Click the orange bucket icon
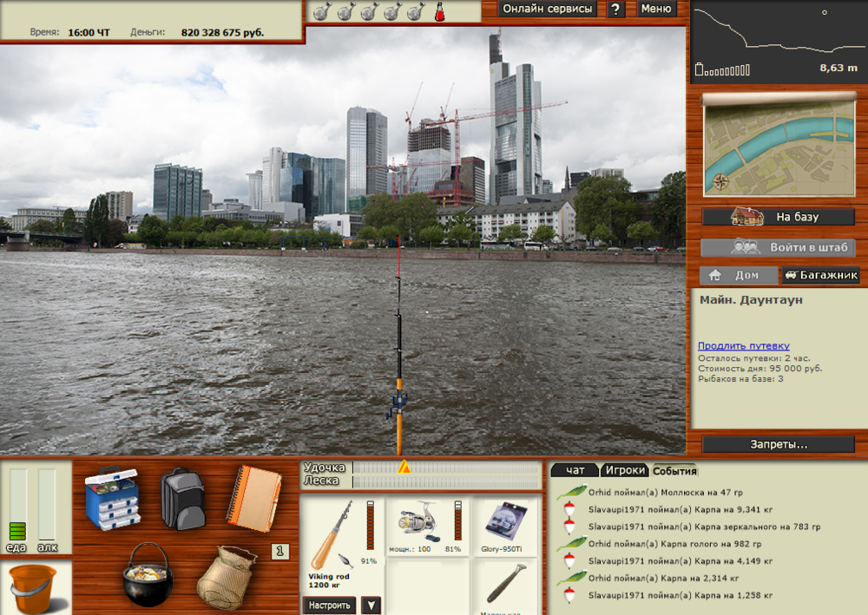The width and height of the screenshot is (868, 615). click(x=33, y=587)
